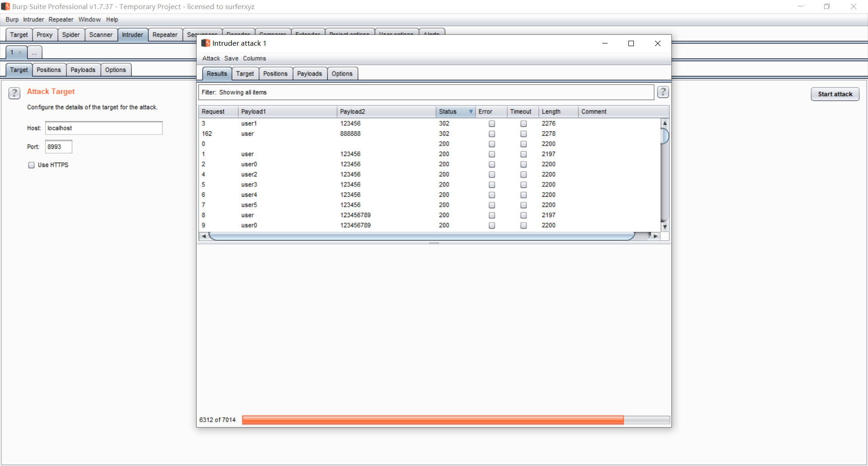Image resolution: width=868 pixels, height=466 pixels.
Task: Switch to the Proxy tab
Action: [x=44, y=34]
